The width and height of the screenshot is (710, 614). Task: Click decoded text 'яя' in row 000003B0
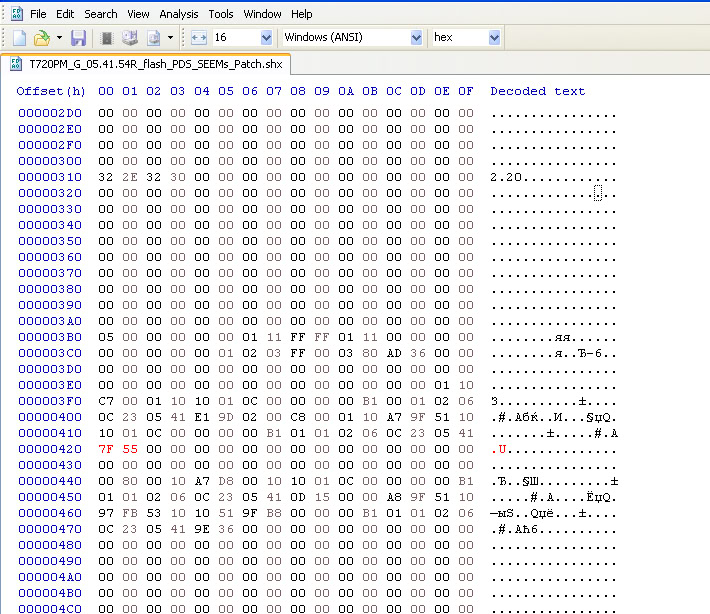tap(562, 337)
